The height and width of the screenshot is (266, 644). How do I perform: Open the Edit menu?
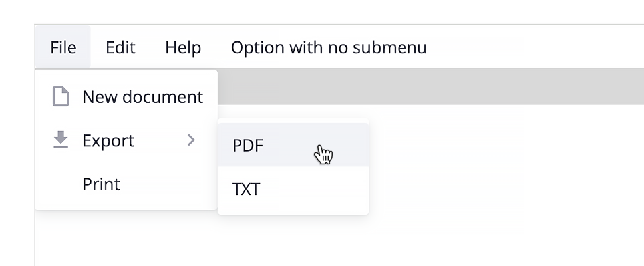tap(120, 47)
